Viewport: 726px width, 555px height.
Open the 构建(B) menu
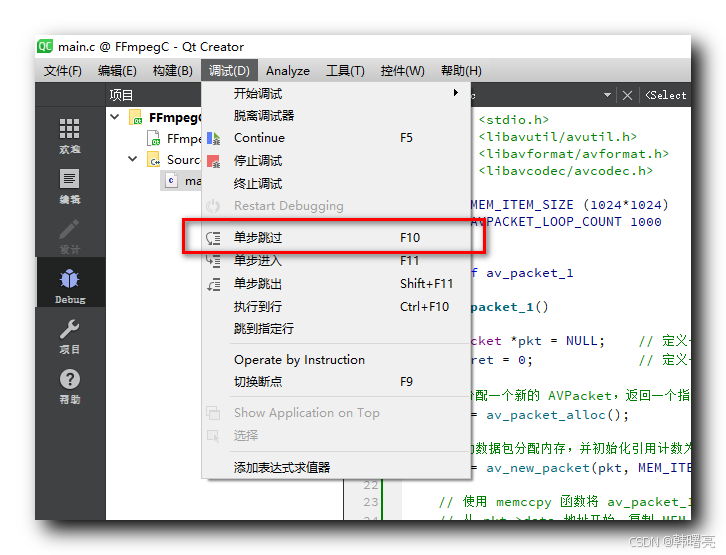(x=173, y=71)
